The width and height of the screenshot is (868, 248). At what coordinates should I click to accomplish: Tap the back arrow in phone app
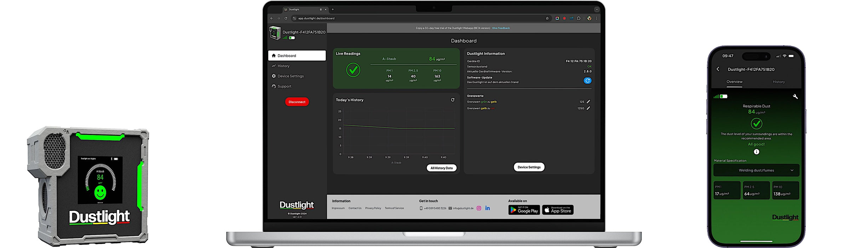click(718, 69)
